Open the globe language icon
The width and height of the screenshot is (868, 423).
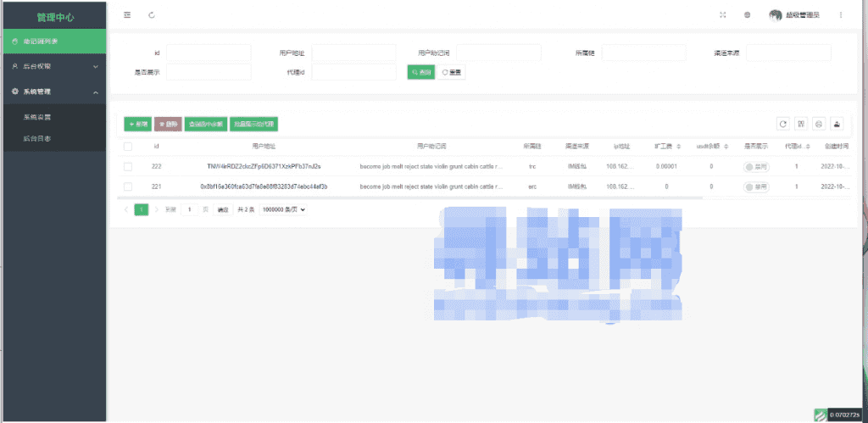pos(748,15)
